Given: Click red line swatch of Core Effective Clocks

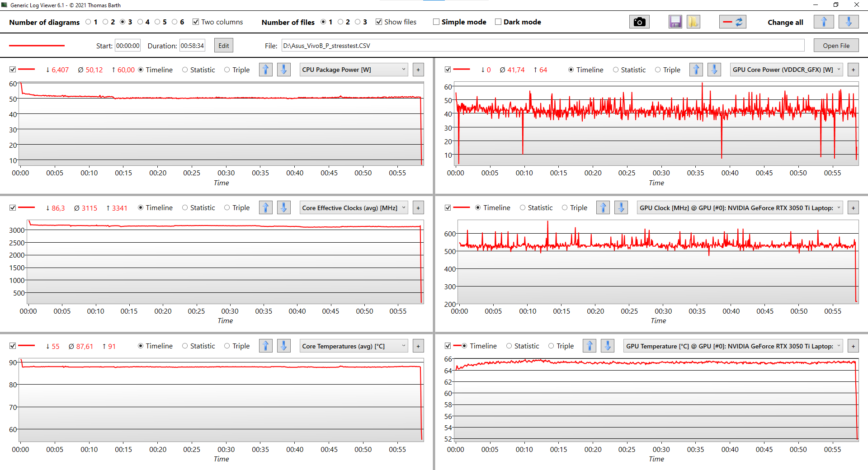Looking at the screenshot, I should click(x=27, y=207).
